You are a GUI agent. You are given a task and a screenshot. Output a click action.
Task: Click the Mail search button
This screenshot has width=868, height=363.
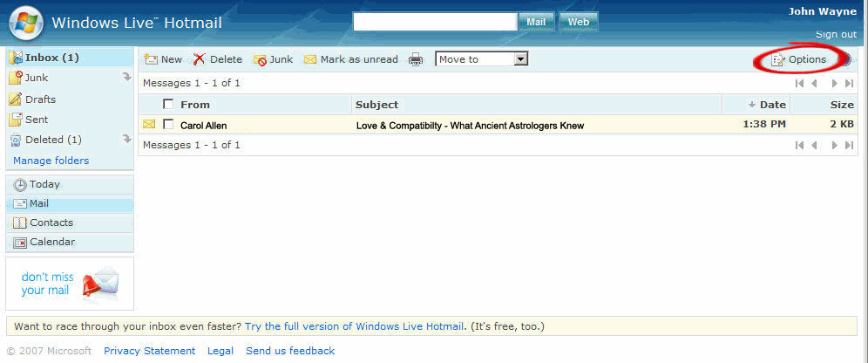click(x=536, y=22)
